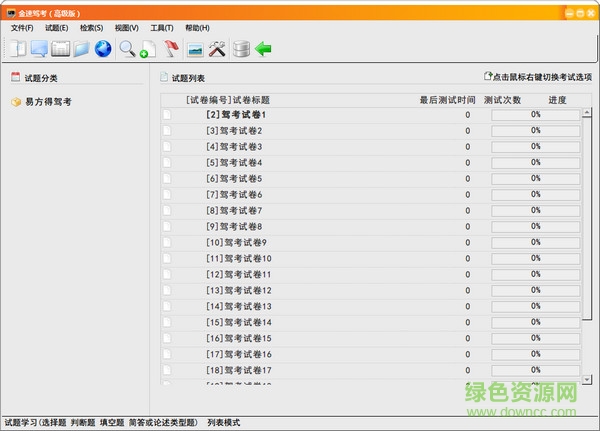Open the 检索(S) menu

point(91,28)
